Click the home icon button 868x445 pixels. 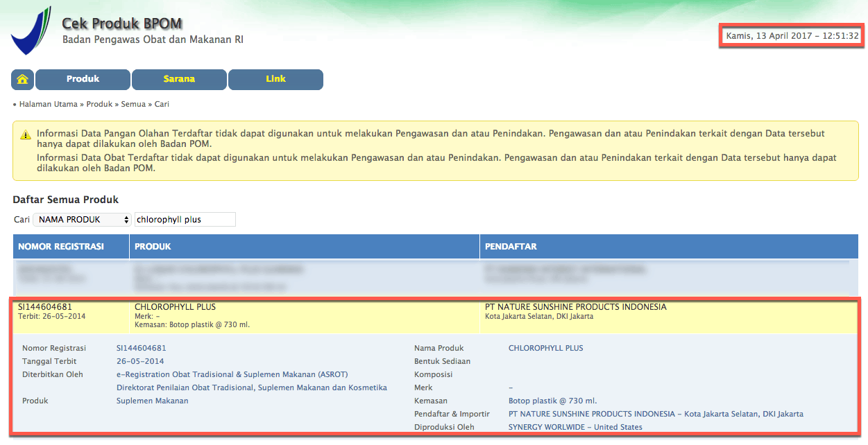[x=22, y=80]
